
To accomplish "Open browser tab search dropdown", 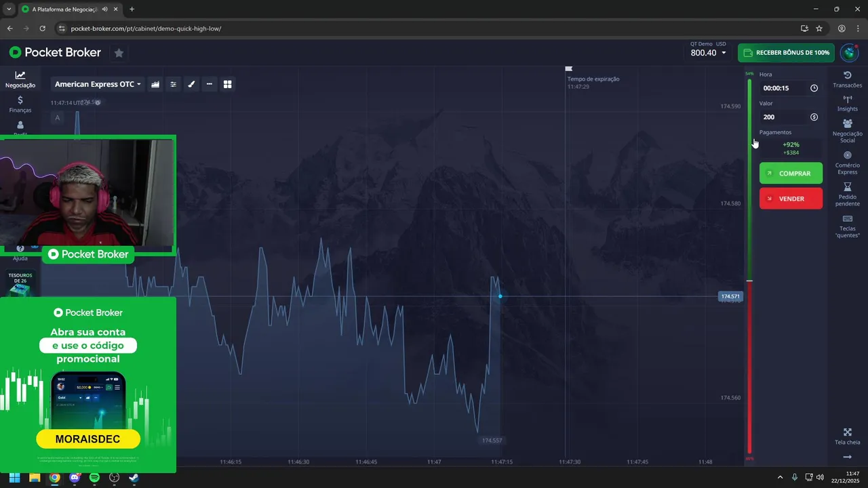I will [x=9, y=9].
